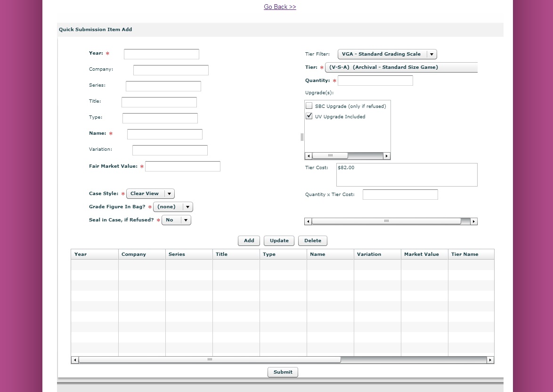Uncheck the UV Upgrade Included checkbox

309,116
